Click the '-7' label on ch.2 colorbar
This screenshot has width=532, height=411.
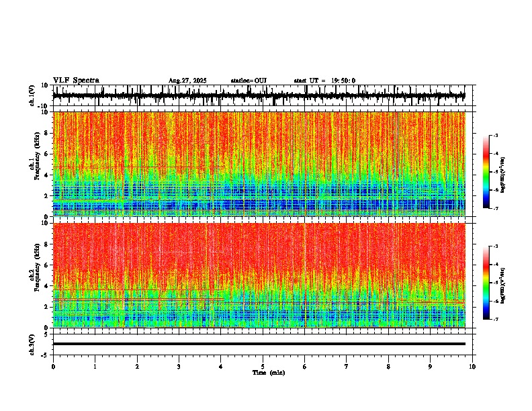coord(495,320)
